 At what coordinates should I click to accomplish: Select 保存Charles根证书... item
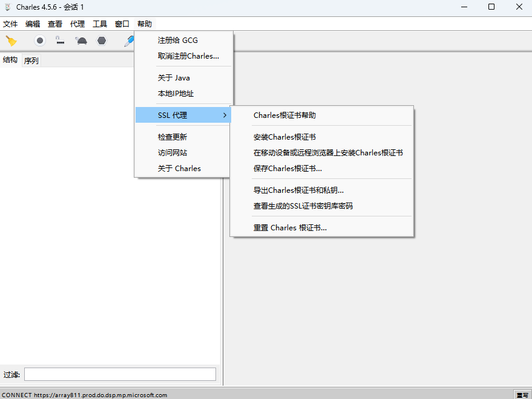[321, 169]
